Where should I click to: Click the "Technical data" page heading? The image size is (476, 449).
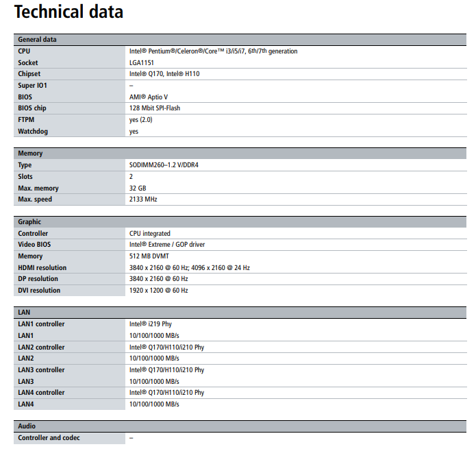coord(68,12)
